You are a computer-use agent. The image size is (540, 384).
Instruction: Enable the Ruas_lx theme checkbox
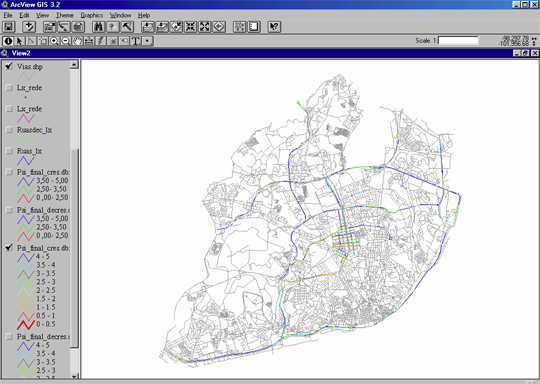pyautogui.click(x=9, y=151)
